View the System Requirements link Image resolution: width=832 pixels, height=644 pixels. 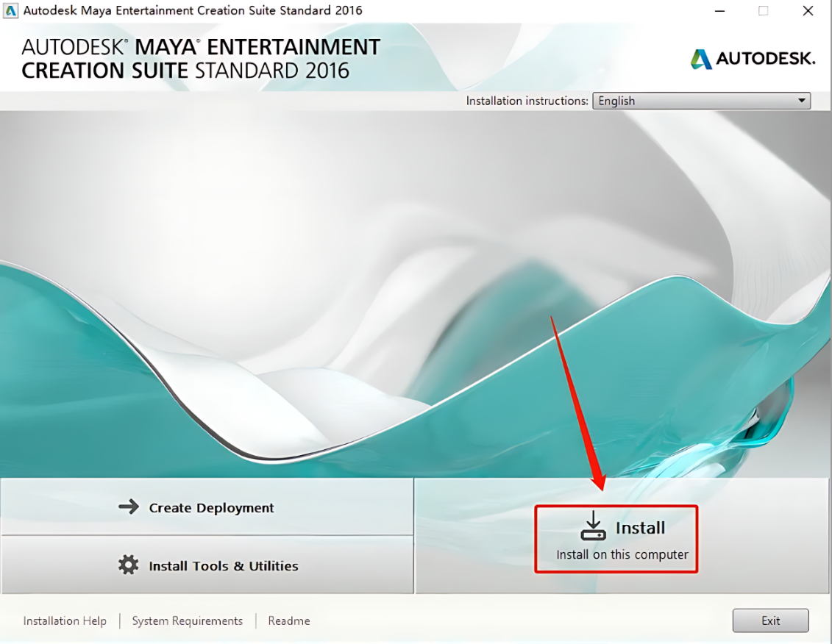point(187,621)
